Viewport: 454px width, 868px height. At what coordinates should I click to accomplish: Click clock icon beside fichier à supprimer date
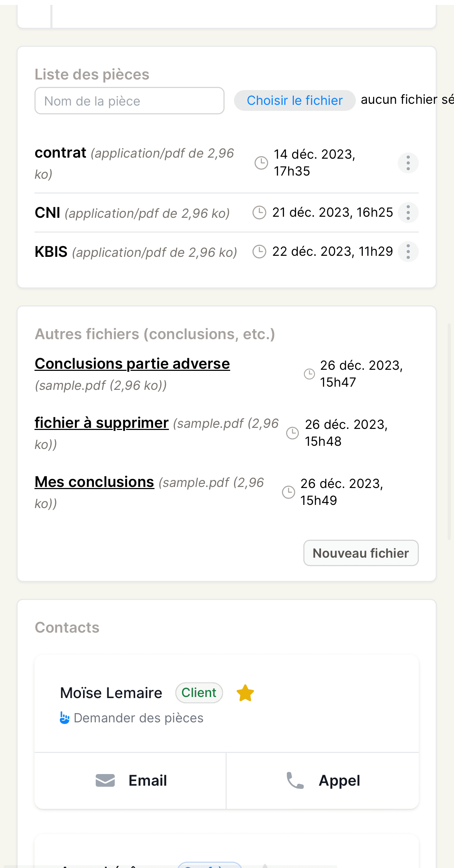pos(292,433)
